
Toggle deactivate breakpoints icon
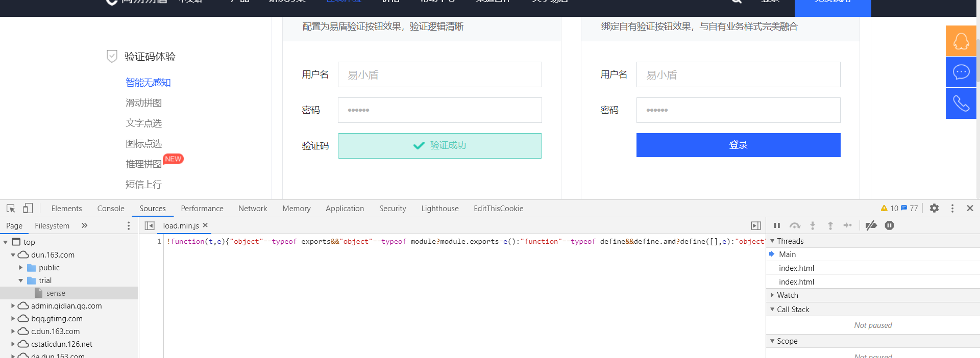coord(871,225)
